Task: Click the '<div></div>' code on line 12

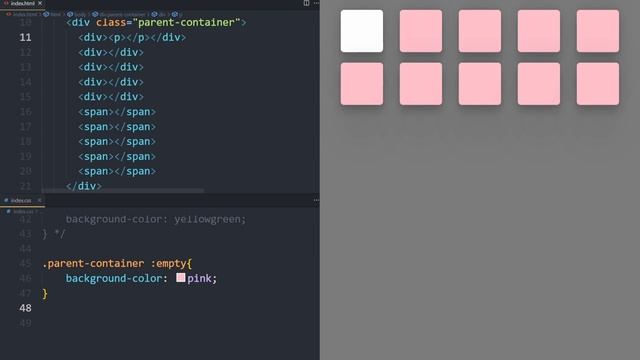Action: (111, 52)
